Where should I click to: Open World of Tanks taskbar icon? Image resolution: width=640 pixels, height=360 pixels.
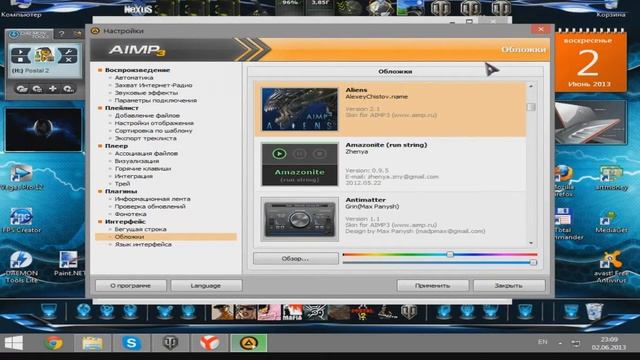(170, 343)
